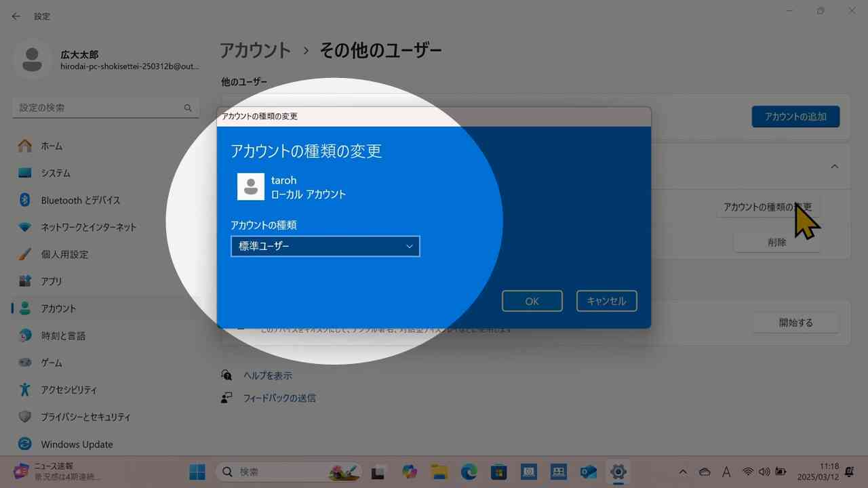
Task: Expand hidden icons in the system tray
Action: coord(683,472)
